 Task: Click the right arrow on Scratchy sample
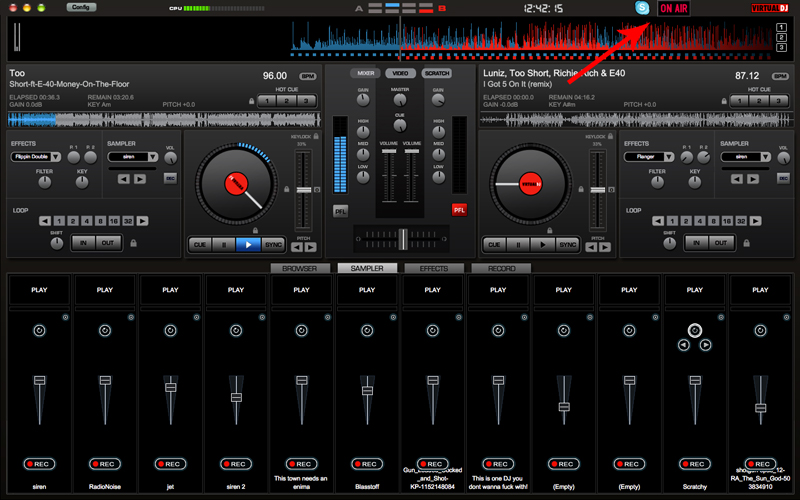click(x=706, y=344)
